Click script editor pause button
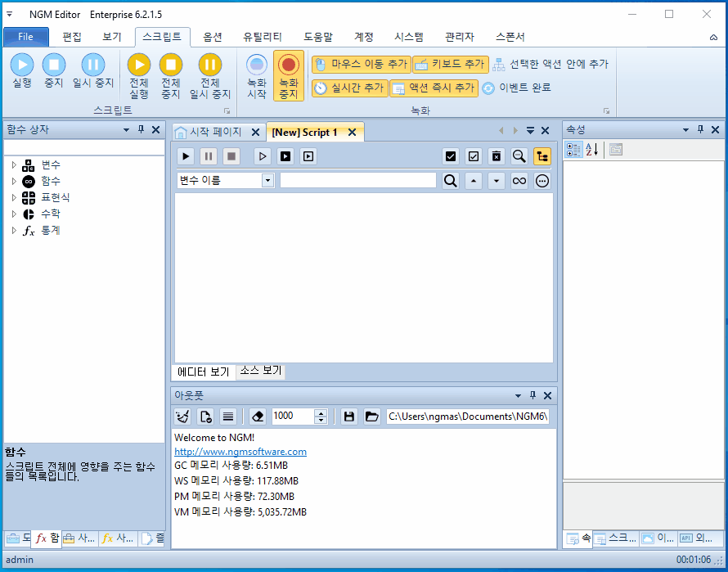 [x=209, y=156]
